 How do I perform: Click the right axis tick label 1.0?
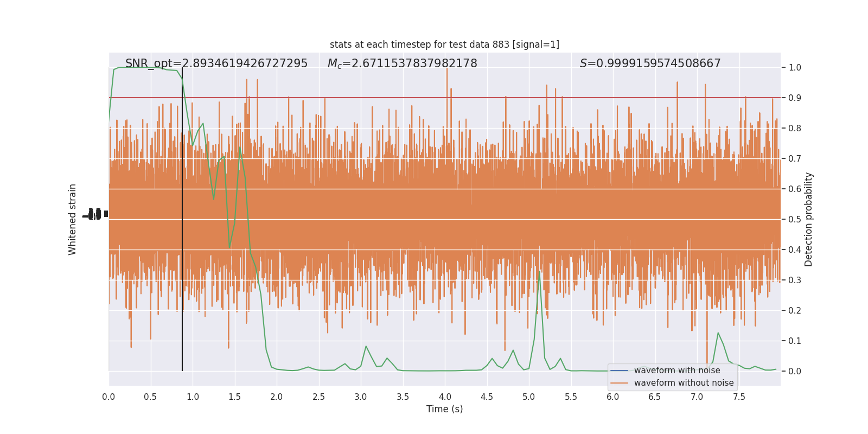point(795,68)
